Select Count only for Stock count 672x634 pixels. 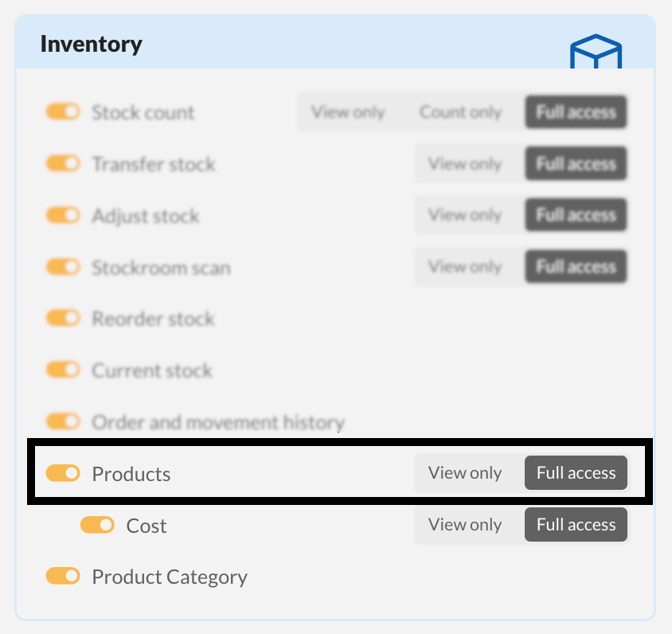click(x=460, y=112)
